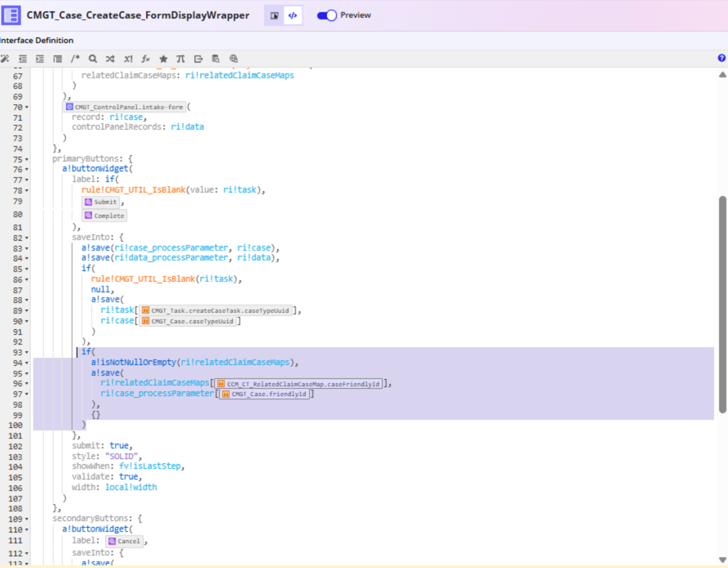Open search with the magnifier icon

coord(93,59)
